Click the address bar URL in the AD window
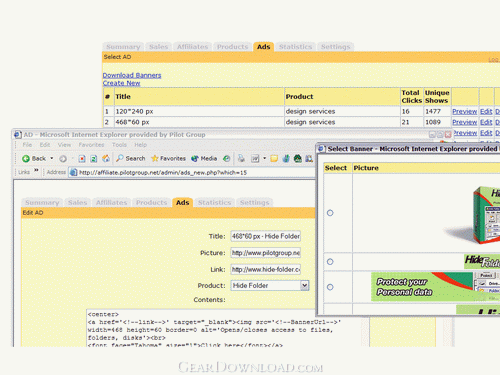This screenshot has width=500, height=375. [x=163, y=172]
